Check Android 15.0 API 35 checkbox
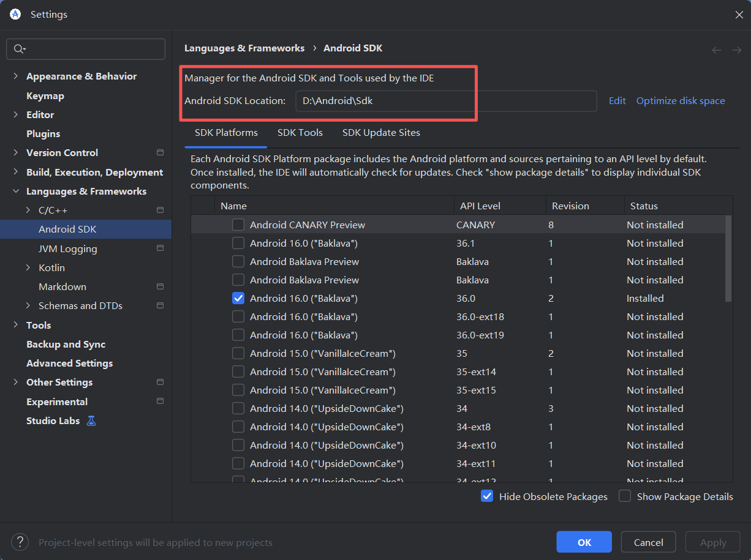 click(x=238, y=353)
